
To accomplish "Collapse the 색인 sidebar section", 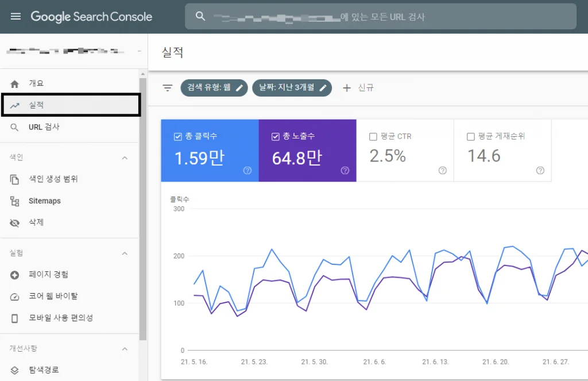I will (x=125, y=157).
